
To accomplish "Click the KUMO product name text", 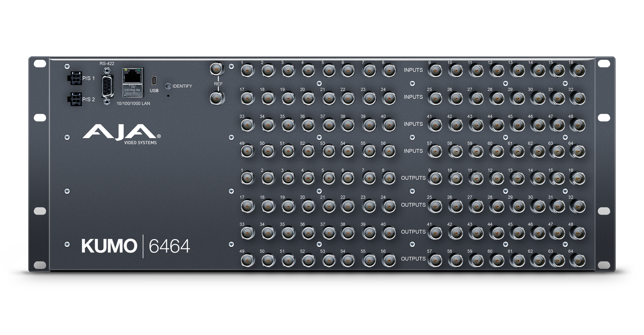I will [x=109, y=246].
